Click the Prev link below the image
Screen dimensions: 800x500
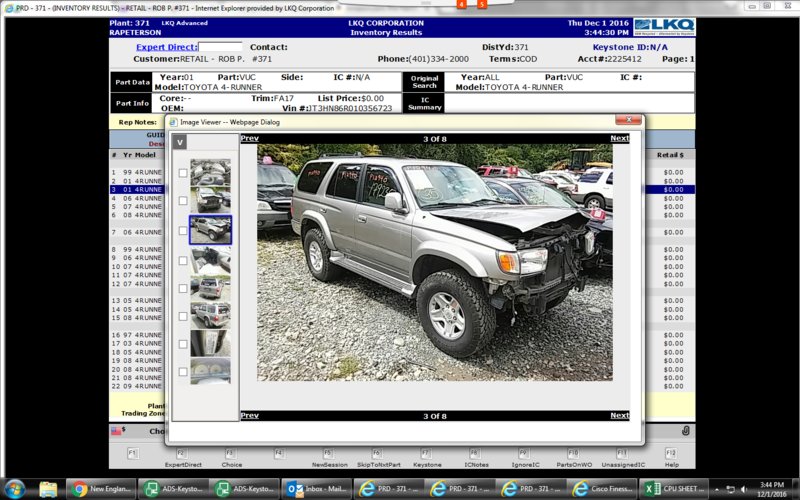tap(249, 415)
